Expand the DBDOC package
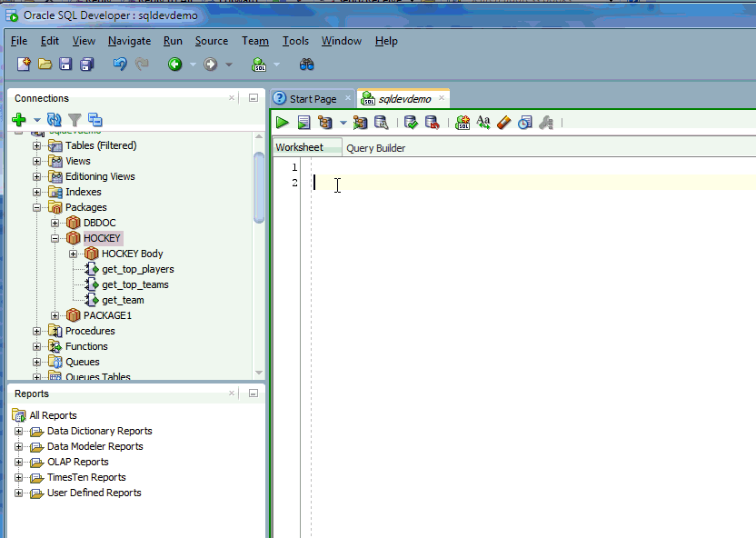The height and width of the screenshot is (538, 756). [x=55, y=223]
